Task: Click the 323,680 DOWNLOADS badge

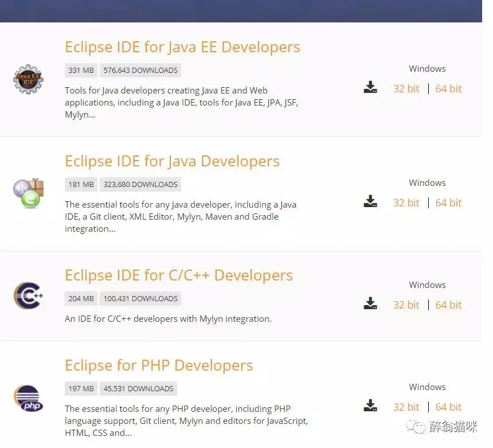Action: coord(140,184)
